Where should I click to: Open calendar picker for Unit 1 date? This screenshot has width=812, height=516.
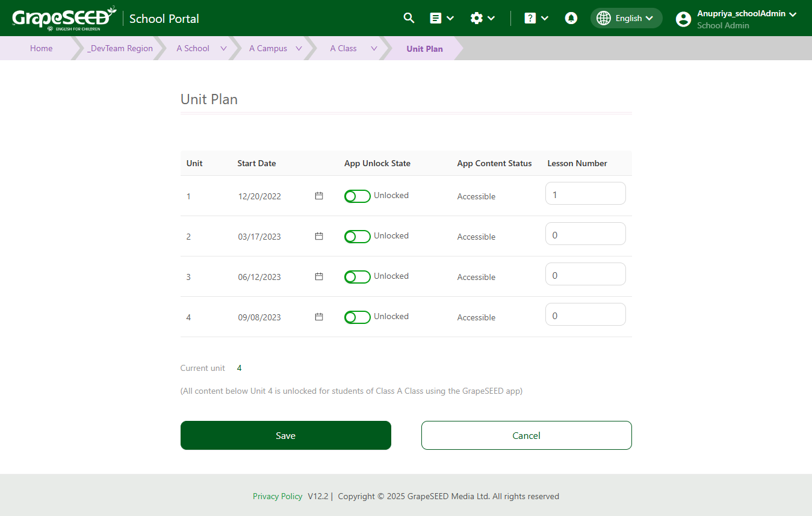point(319,196)
